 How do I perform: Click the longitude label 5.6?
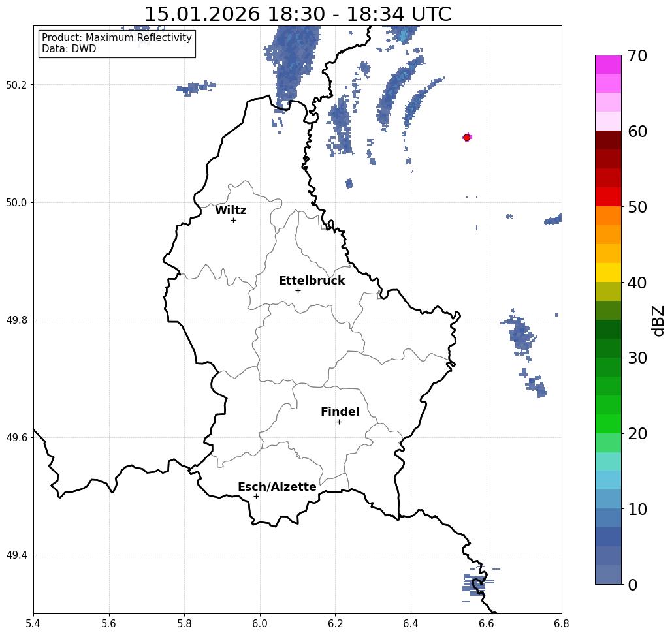[x=109, y=623]
